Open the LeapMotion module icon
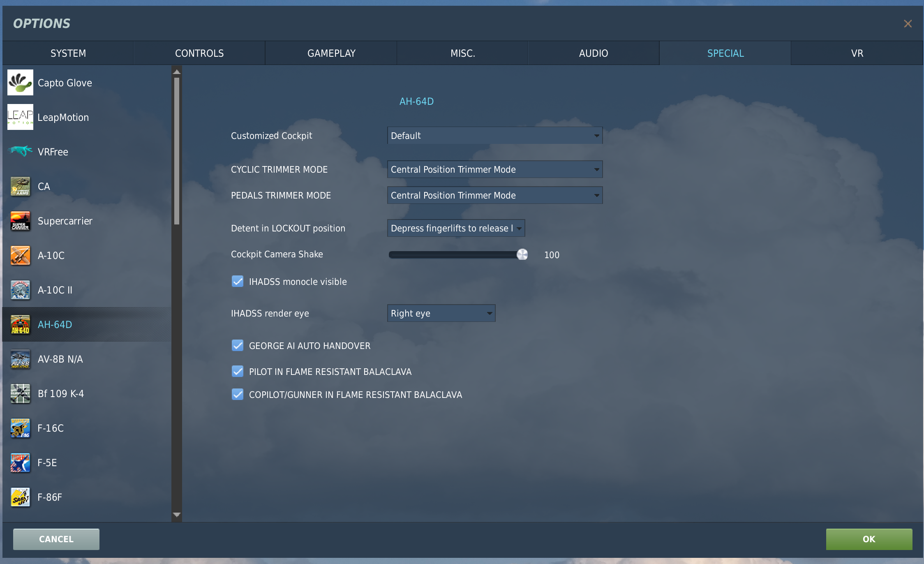Screen dimensions: 924x564 click(x=20, y=117)
